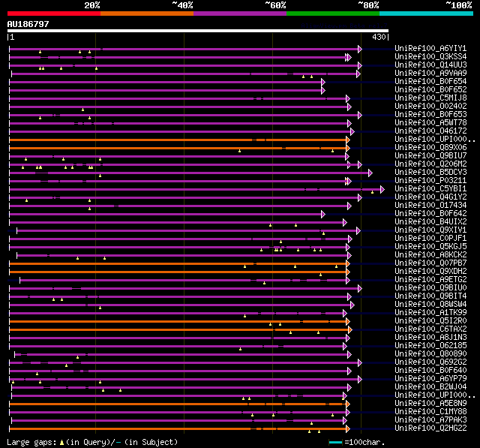Click the green ~80% identity color segment
Image resolution: width=480 pixels, height=448 pixels.
(333, 14)
